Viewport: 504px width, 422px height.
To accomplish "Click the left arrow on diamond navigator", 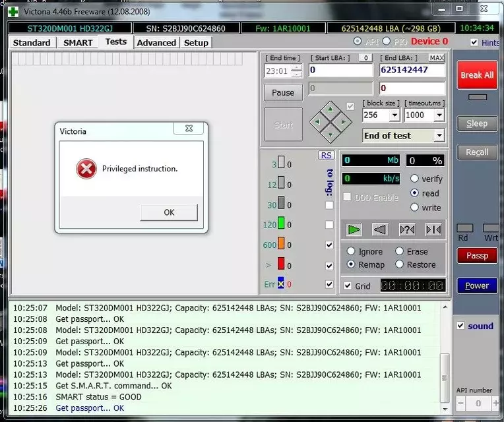I will (x=317, y=122).
